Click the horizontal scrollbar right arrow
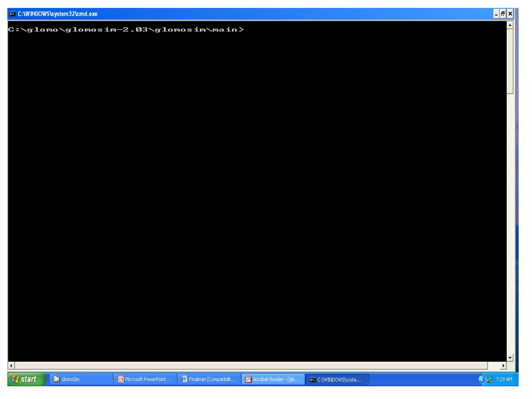Viewport: 532px width, 399px height. coord(503,365)
